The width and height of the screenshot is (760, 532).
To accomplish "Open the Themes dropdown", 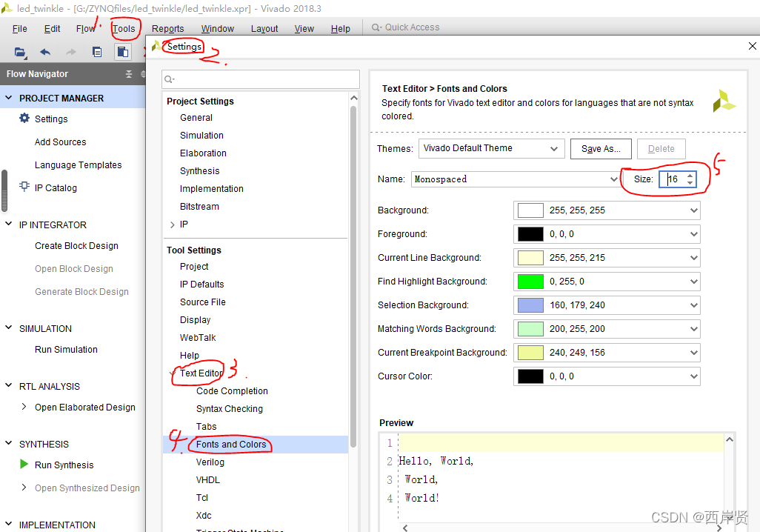I will [x=491, y=148].
